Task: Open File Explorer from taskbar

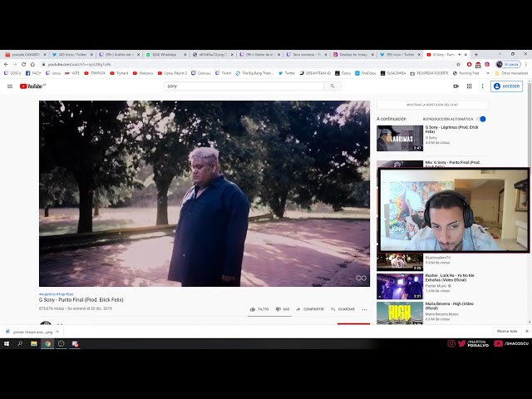Action: [34, 343]
